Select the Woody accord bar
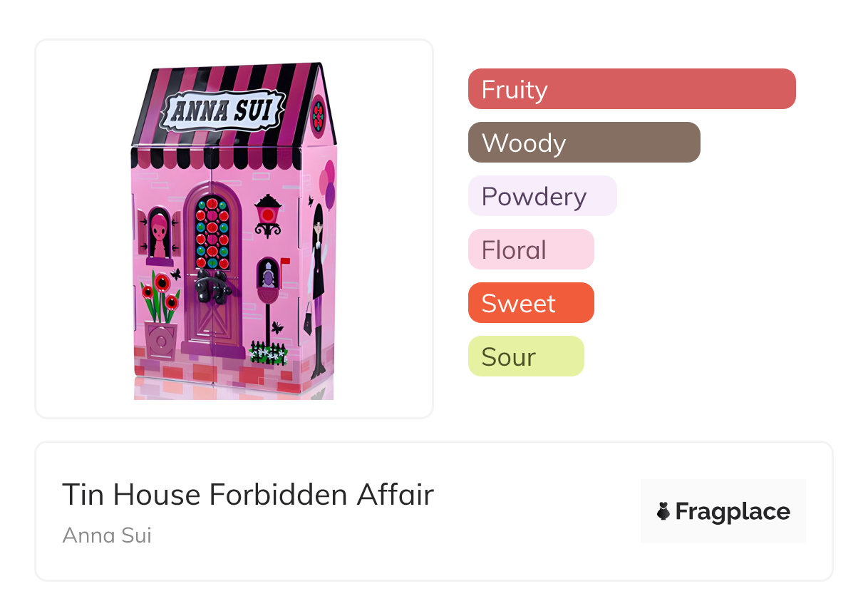Image resolution: width=868 pixels, height=616 pixels. pyautogui.click(x=584, y=143)
